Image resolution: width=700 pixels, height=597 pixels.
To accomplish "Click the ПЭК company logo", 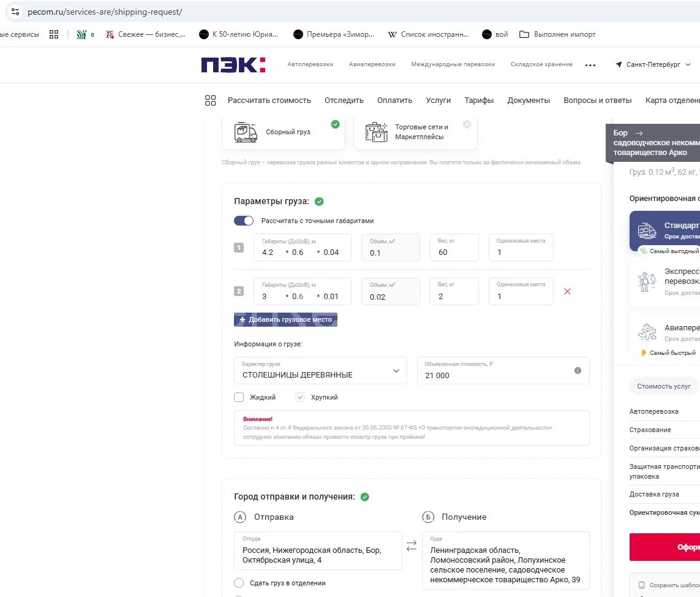I will point(233,64).
